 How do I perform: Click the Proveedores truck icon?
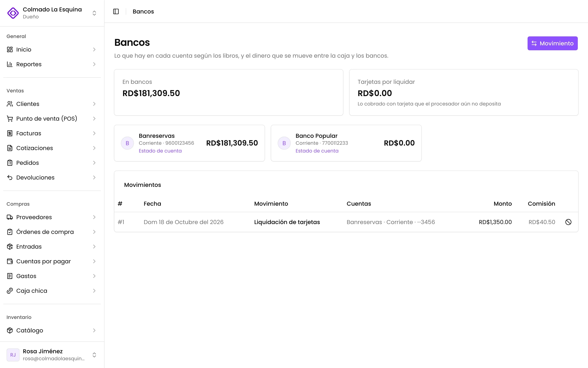coord(10,217)
